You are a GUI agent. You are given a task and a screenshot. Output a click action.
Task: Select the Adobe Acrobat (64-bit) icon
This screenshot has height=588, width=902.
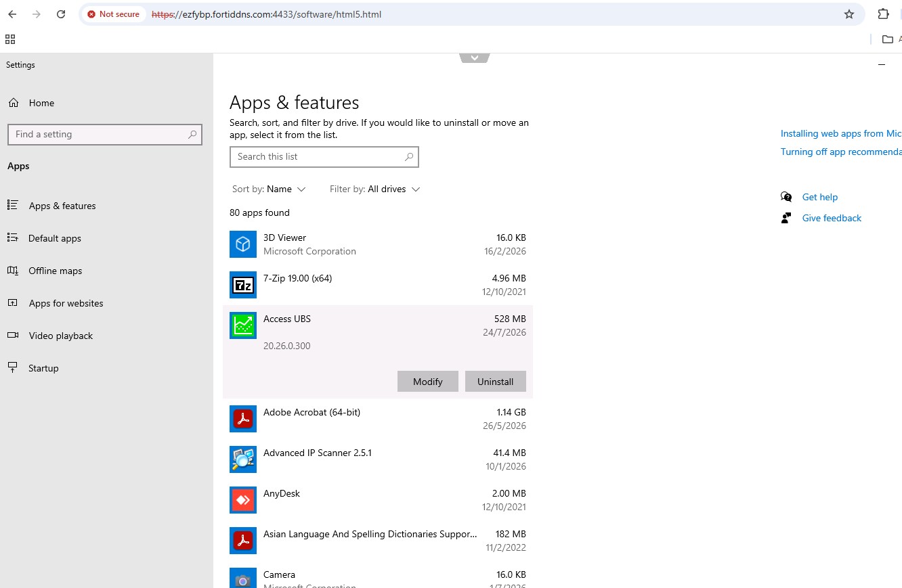pyautogui.click(x=243, y=419)
